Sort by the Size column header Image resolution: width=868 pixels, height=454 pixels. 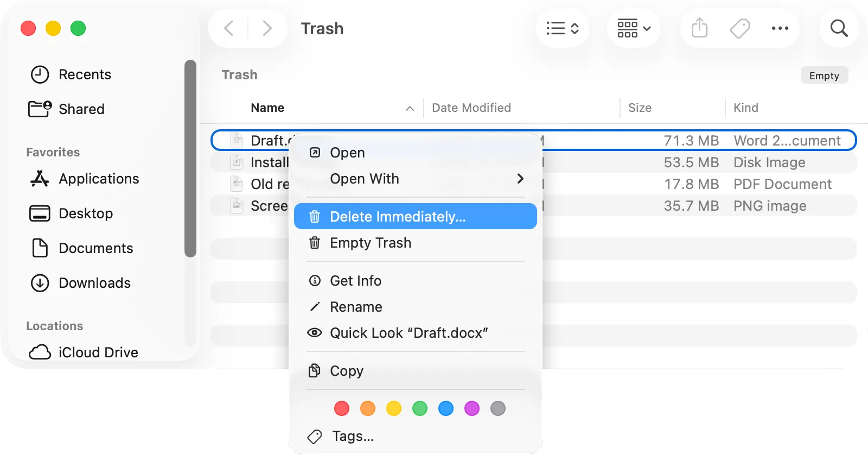click(x=640, y=108)
